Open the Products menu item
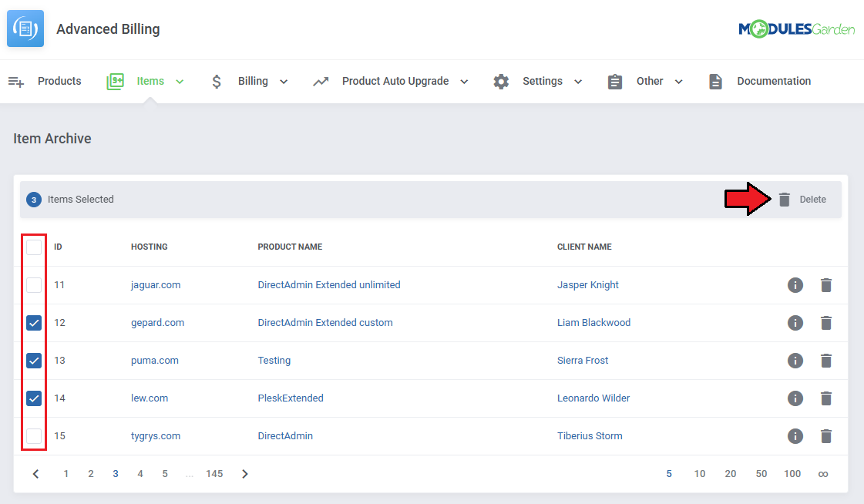 (59, 81)
